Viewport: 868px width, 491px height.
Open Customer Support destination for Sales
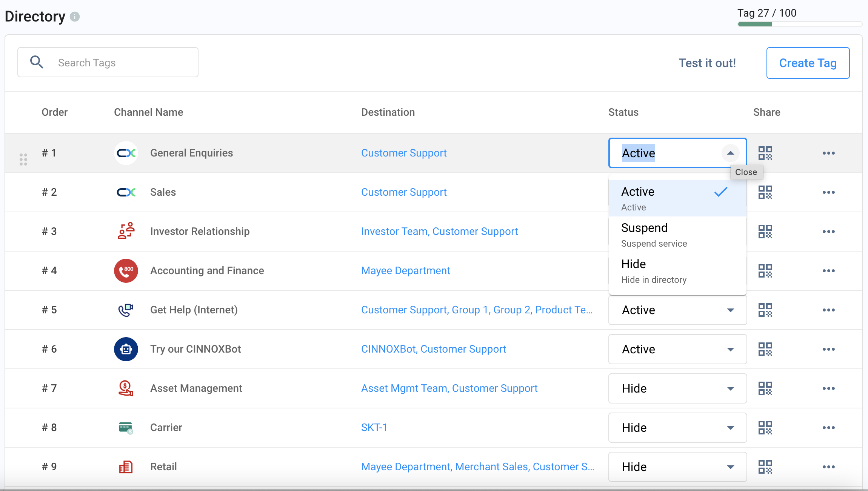point(404,192)
